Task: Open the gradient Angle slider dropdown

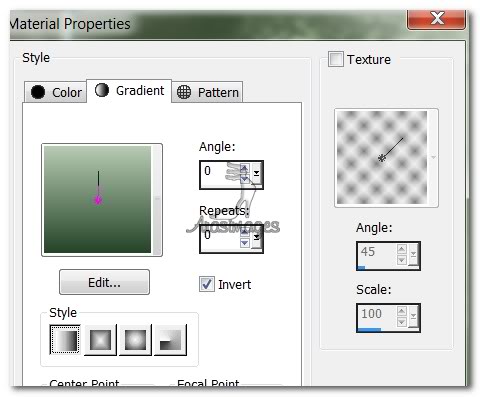Action: tap(256, 173)
